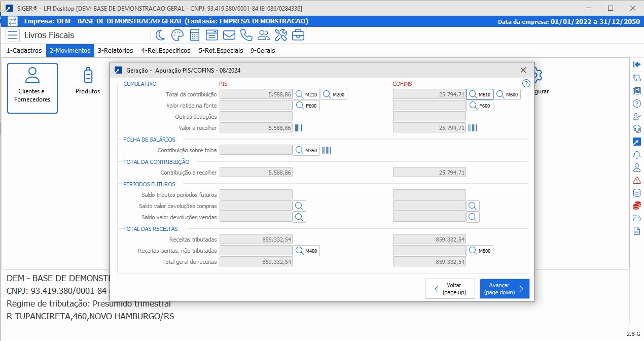
Task: Collapse the right sidebar with arrow icon
Action: pyautogui.click(x=637, y=64)
